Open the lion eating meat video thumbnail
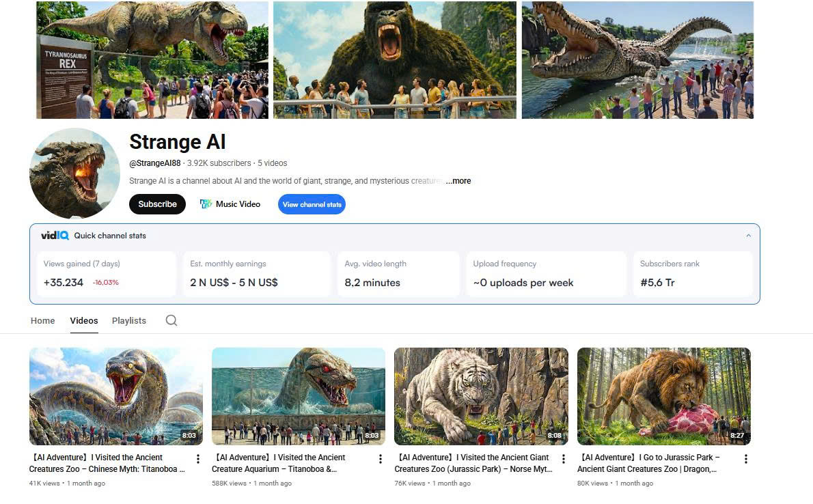Viewport: 813px width, 504px height. point(663,396)
